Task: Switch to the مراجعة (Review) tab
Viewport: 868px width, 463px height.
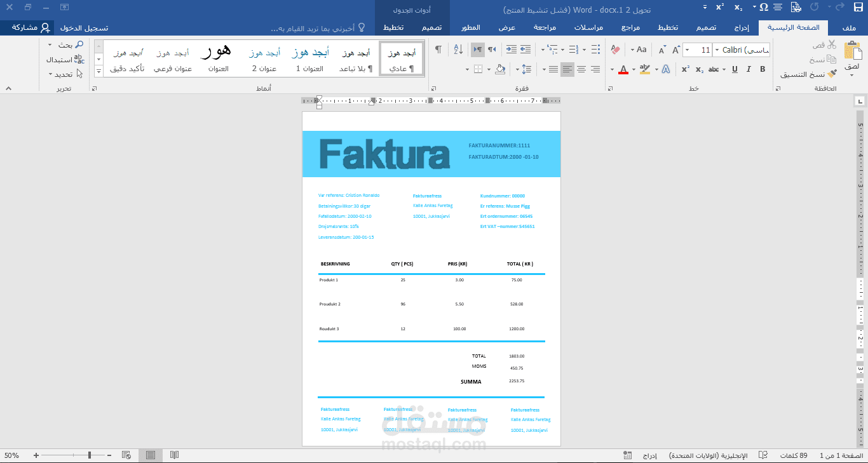Action: pos(545,28)
